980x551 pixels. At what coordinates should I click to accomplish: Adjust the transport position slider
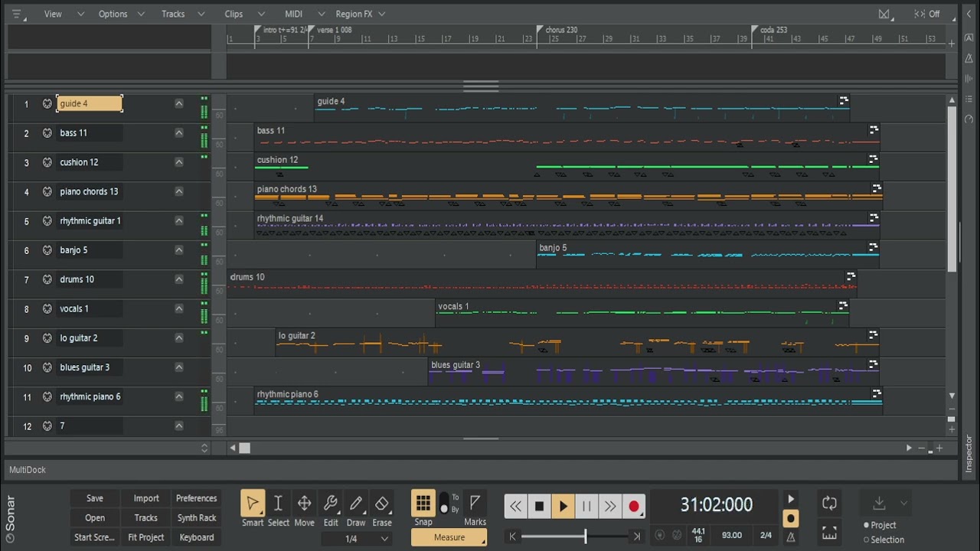pyautogui.click(x=585, y=536)
